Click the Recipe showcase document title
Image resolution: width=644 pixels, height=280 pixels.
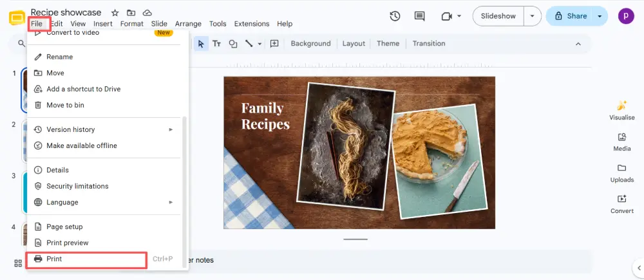pos(66,12)
